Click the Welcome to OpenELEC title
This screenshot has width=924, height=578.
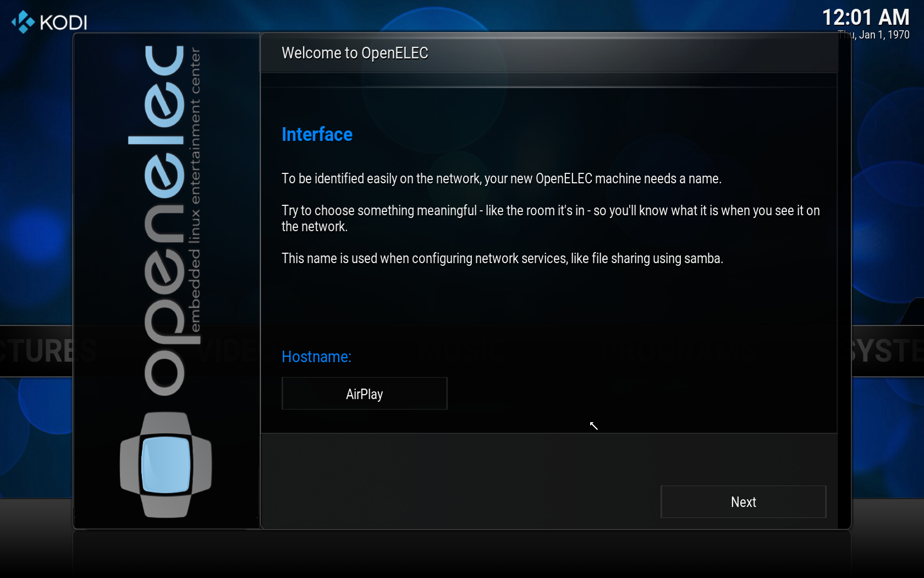[355, 53]
